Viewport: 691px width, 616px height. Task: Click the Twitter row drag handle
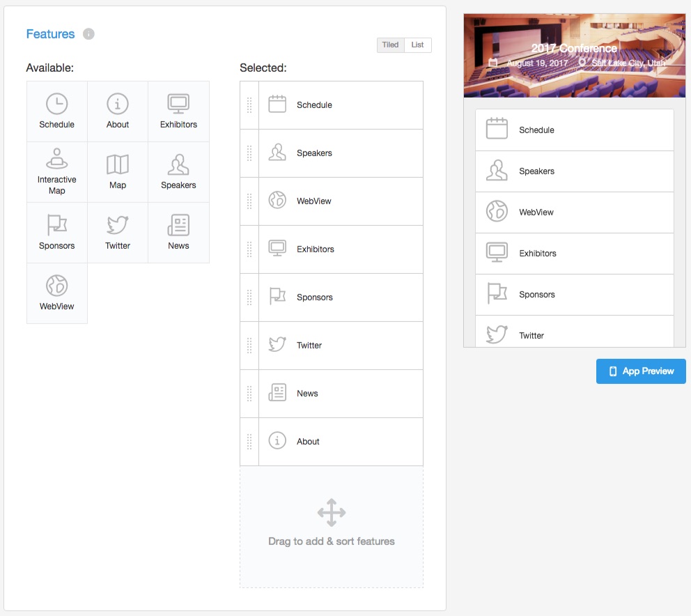pos(249,345)
